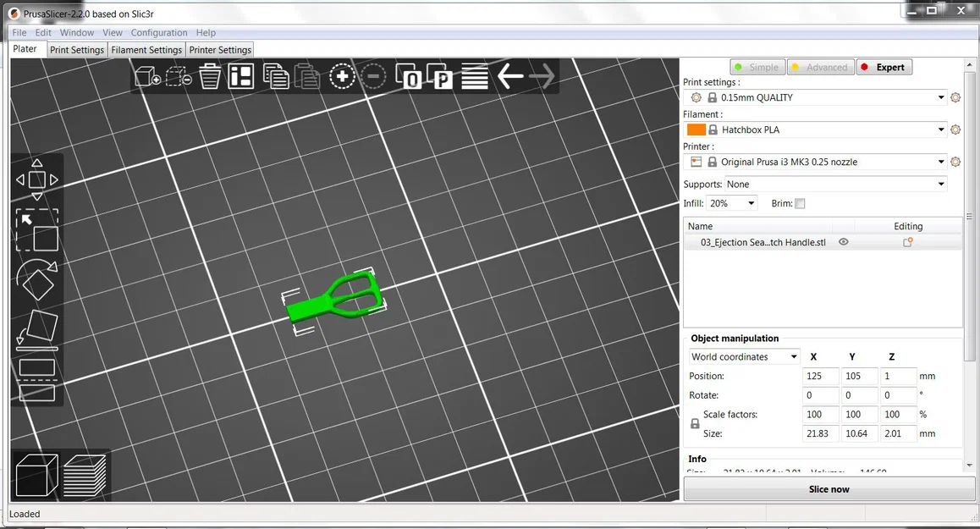Click the Redo arrow icon
This screenshot has width=980, height=529.
tap(542, 77)
